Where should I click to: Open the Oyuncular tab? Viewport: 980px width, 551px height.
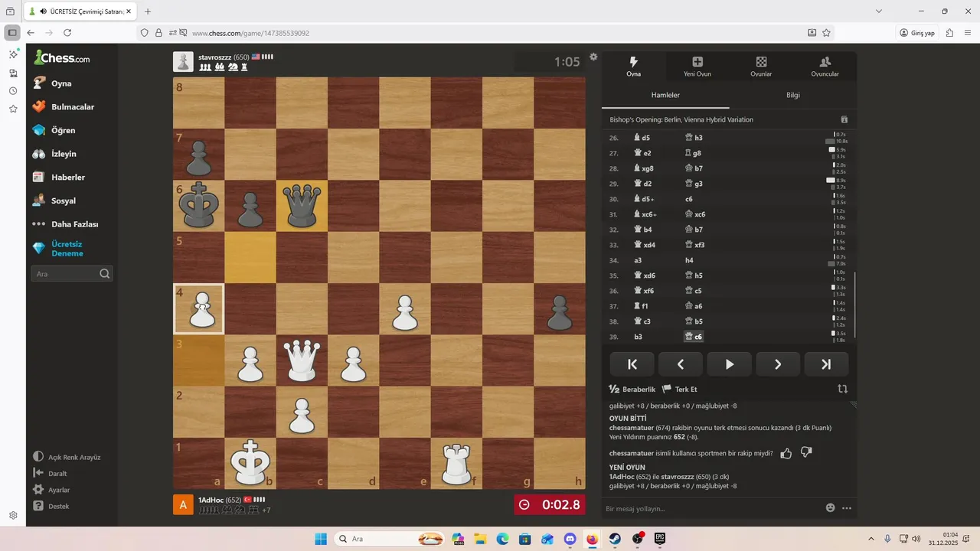click(x=825, y=67)
